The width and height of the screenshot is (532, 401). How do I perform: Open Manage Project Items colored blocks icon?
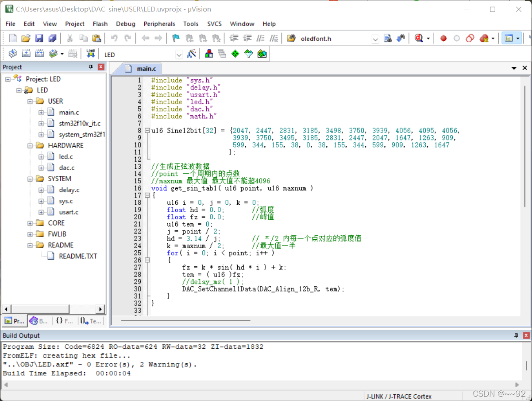(x=209, y=54)
